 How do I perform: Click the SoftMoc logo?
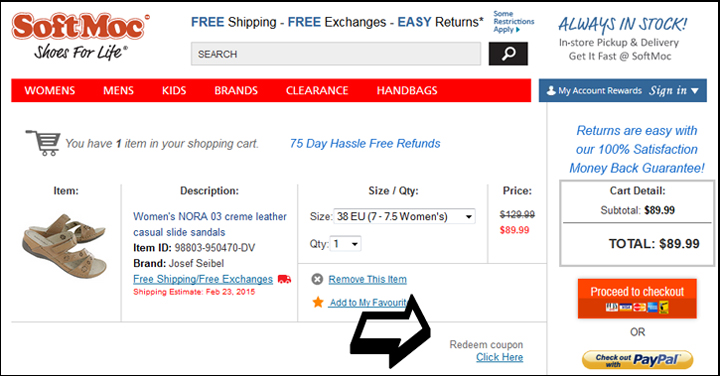[x=80, y=37]
